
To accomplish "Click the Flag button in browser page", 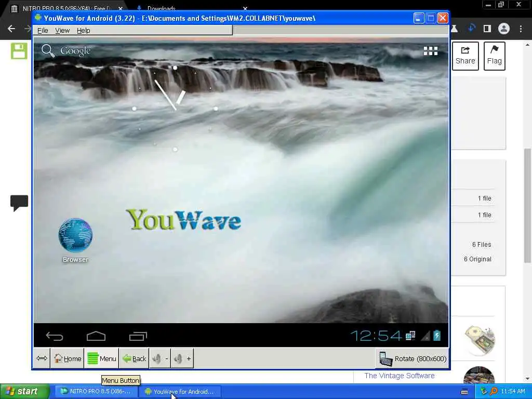I will pos(495,56).
